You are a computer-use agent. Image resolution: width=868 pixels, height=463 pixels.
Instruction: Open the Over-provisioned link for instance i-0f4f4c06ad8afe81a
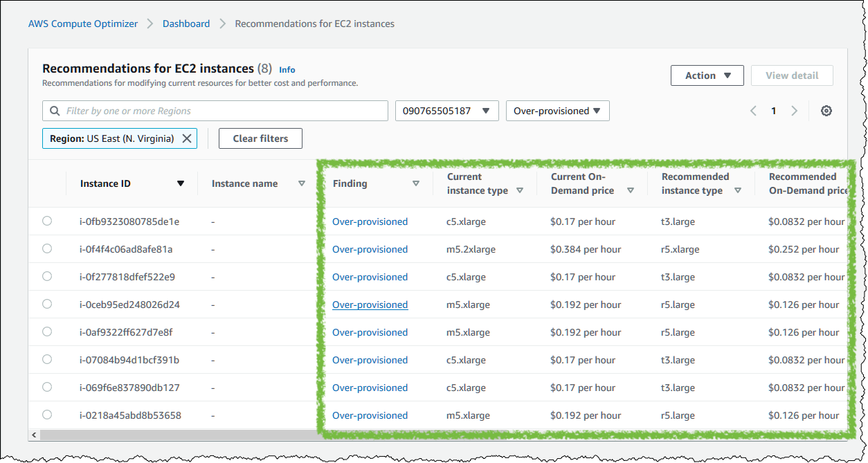pos(370,248)
